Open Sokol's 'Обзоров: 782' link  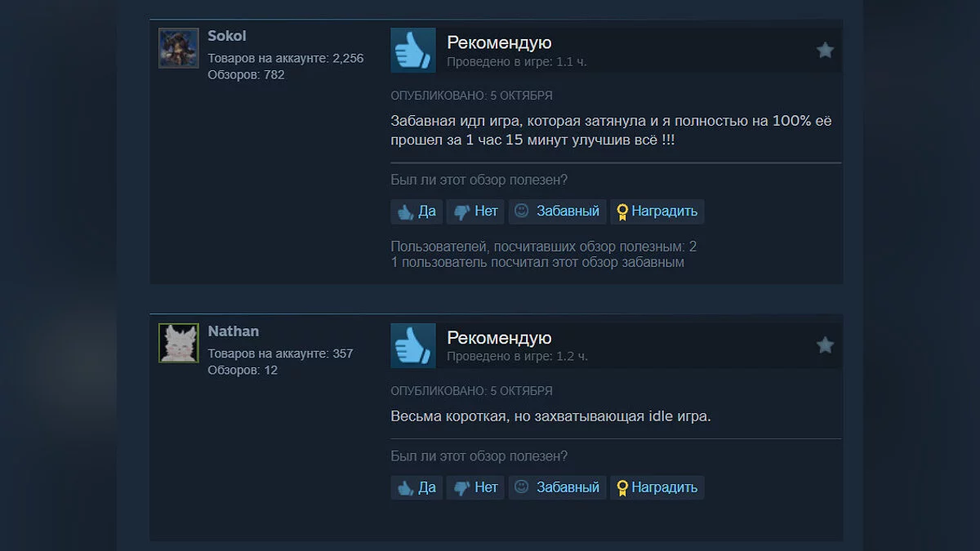[x=246, y=75]
